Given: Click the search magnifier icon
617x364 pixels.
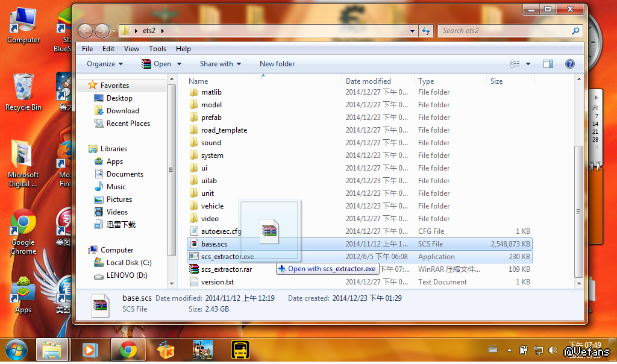Looking at the screenshot, I should pos(575,31).
